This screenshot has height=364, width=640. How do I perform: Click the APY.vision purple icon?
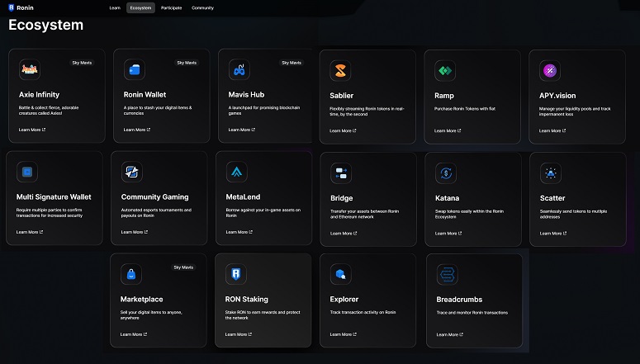click(x=550, y=71)
